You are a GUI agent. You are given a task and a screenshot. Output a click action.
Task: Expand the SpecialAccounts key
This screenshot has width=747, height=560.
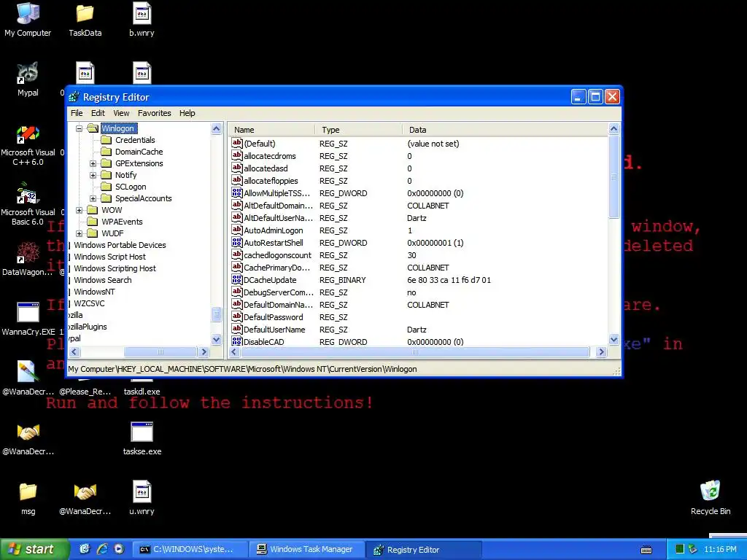(x=93, y=198)
